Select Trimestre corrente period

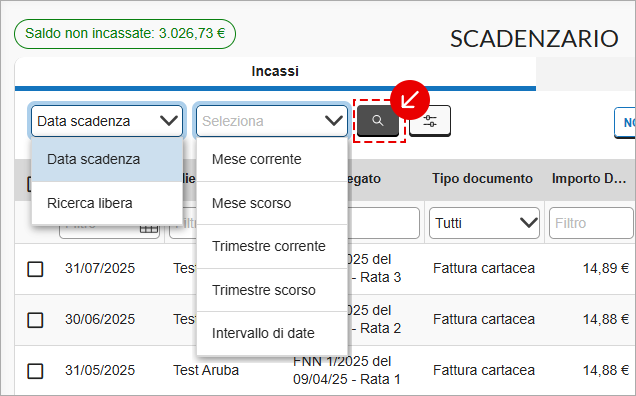[x=272, y=246]
